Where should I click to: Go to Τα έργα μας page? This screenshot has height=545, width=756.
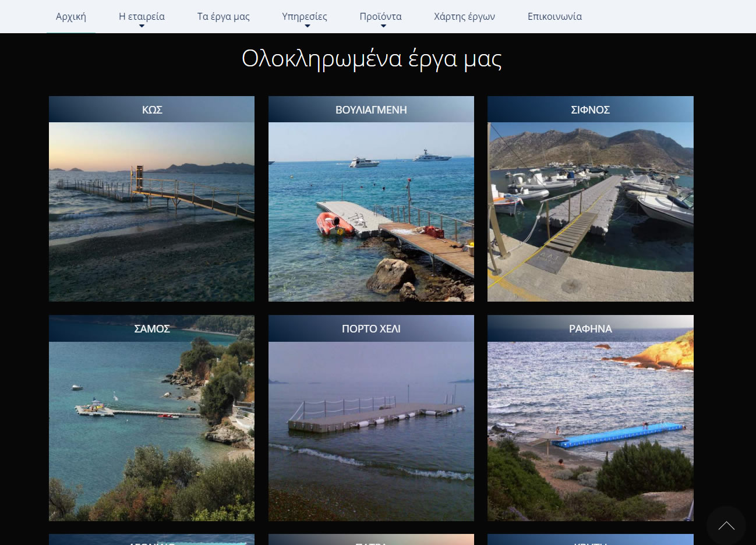pos(223,16)
